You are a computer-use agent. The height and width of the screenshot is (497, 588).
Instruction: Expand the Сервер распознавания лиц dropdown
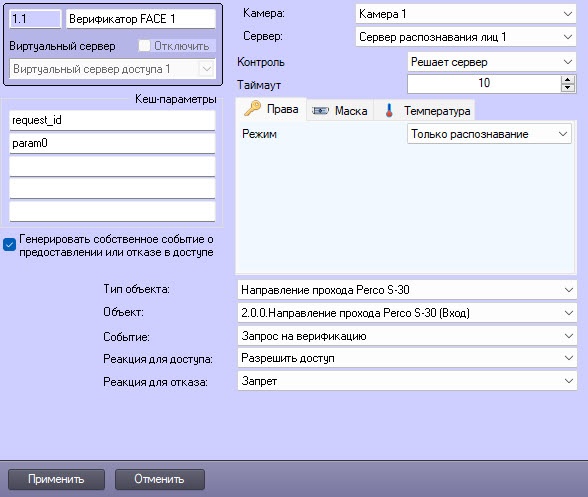465,37
